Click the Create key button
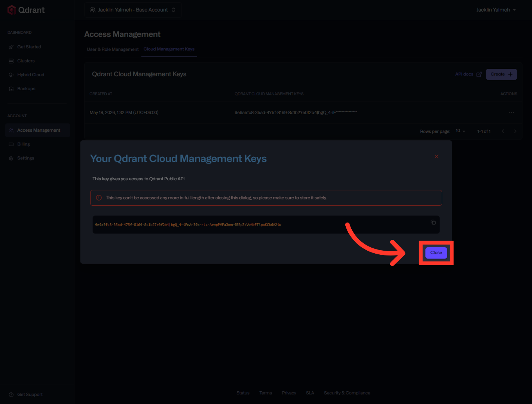 pyautogui.click(x=501, y=74)
